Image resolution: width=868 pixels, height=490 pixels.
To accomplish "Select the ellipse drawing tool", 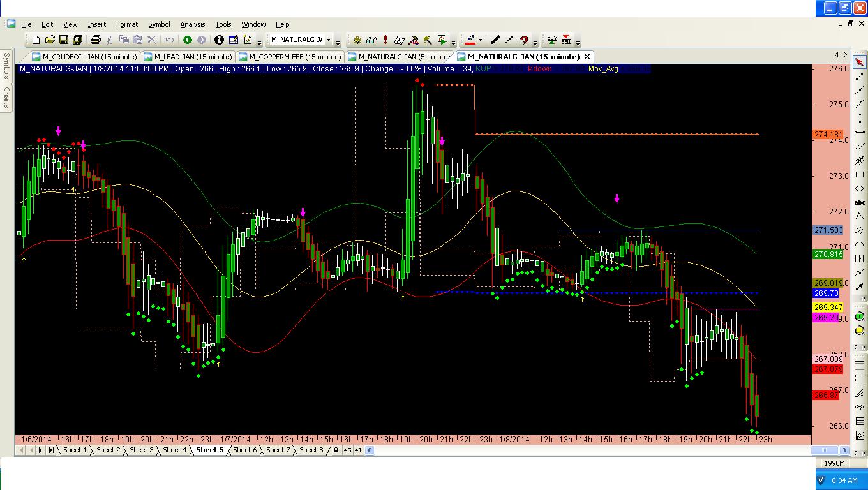I will [860, 189].
